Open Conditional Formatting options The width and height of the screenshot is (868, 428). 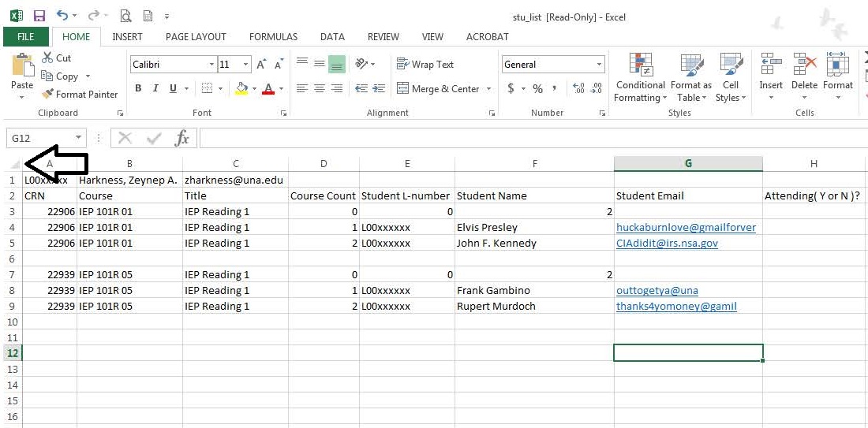[x=640, y=79]
